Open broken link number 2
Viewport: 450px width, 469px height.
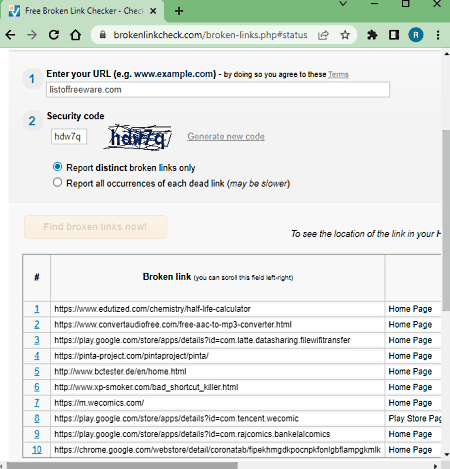(37, 324)
